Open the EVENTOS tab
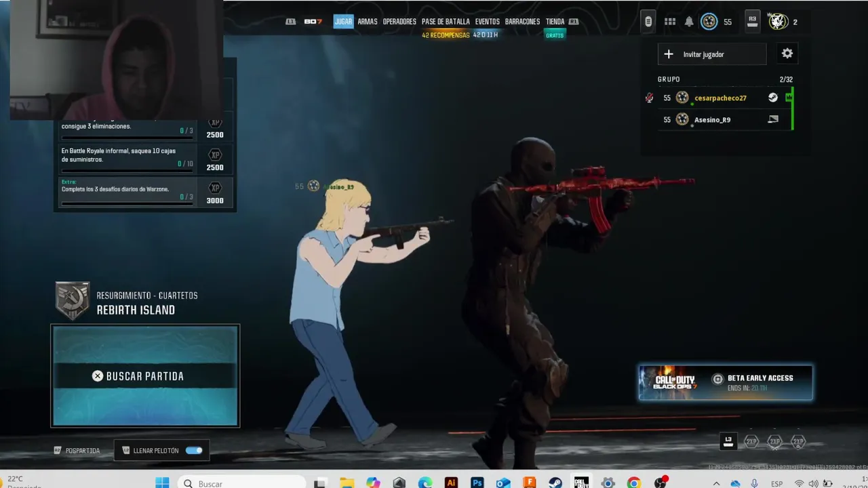 (487, 22)
